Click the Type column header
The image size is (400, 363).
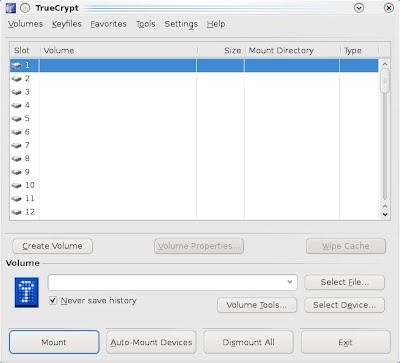pos(359,51)
